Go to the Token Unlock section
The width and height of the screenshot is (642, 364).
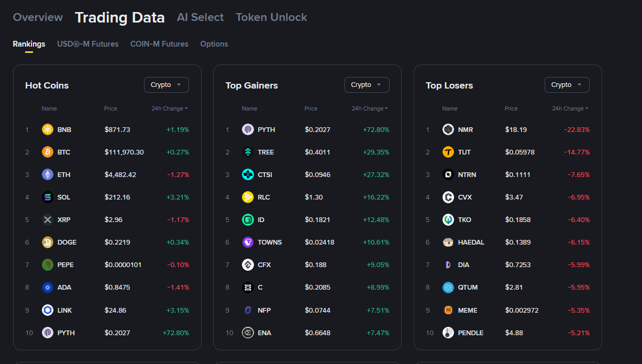pyautogui.click(x=271, y=17)
